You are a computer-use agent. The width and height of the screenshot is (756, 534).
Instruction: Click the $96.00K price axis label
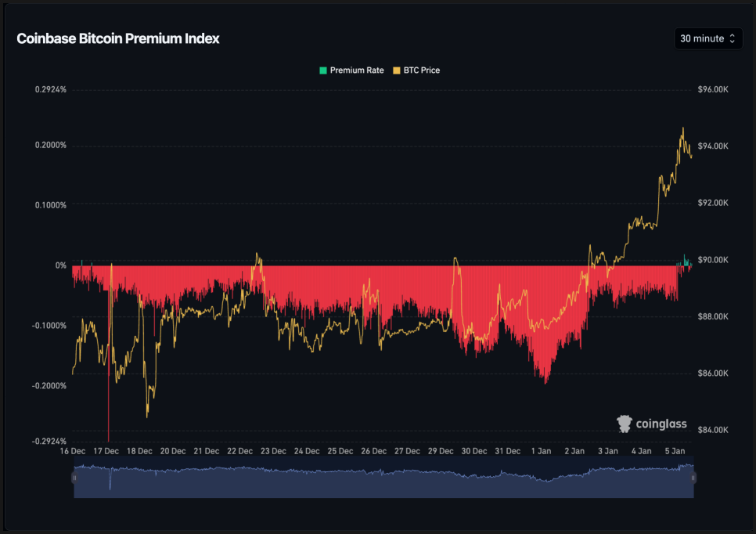coord(713,89)
